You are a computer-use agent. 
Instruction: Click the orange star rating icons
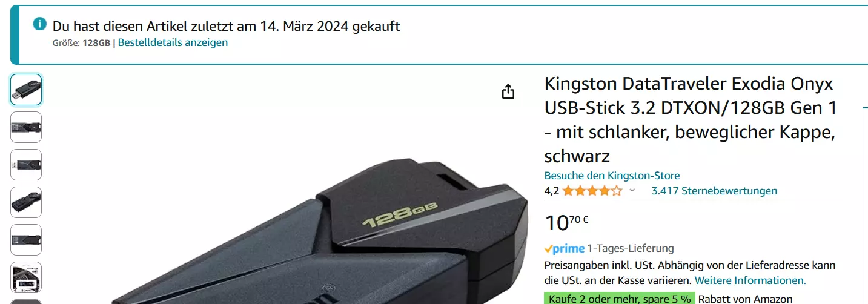(x=592, y=191)
